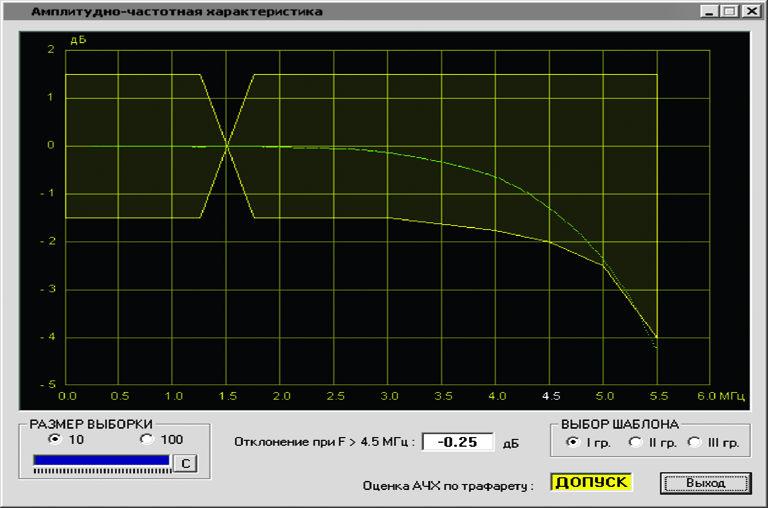Click the tick scale below progress bar
This screenshot has height=508, width=768.
102,471
